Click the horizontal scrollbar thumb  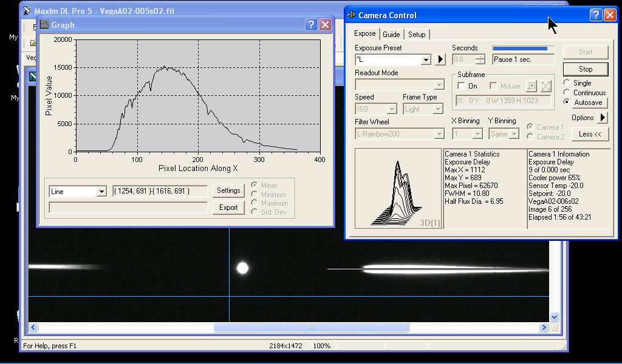[311, 327]
